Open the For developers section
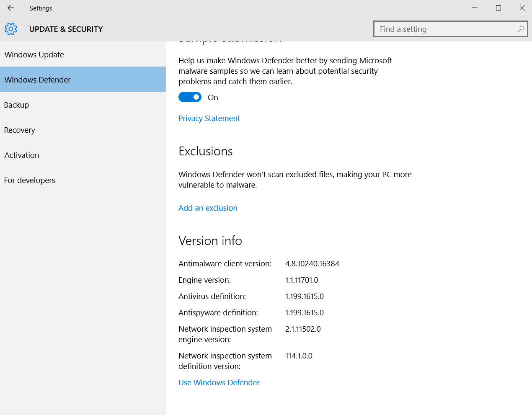This screenshot has height=415, width=532. (30, 180)
